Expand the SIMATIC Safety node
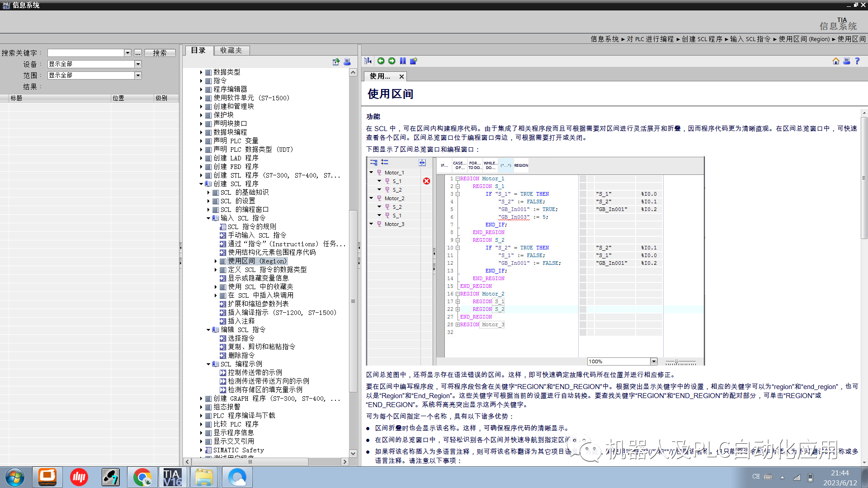This screenshot has width=868, height=488. pyautogui.click(x=201, y=450)
